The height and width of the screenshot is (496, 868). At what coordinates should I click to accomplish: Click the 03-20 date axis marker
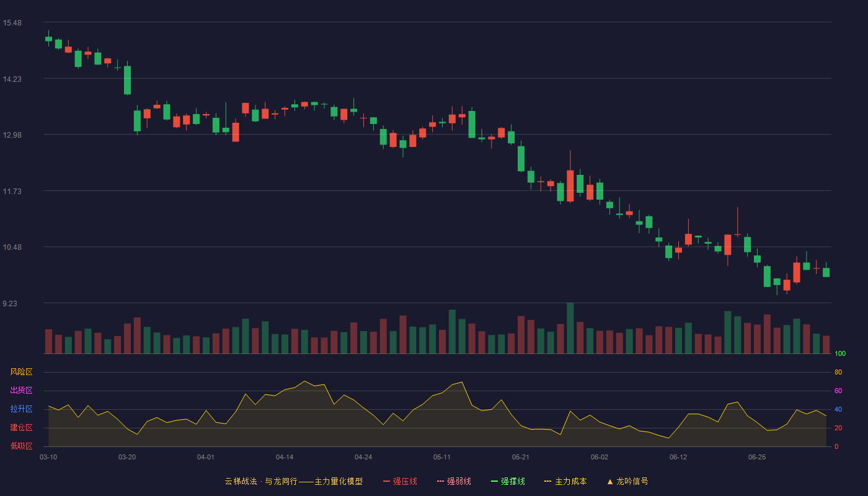[127, 457]
